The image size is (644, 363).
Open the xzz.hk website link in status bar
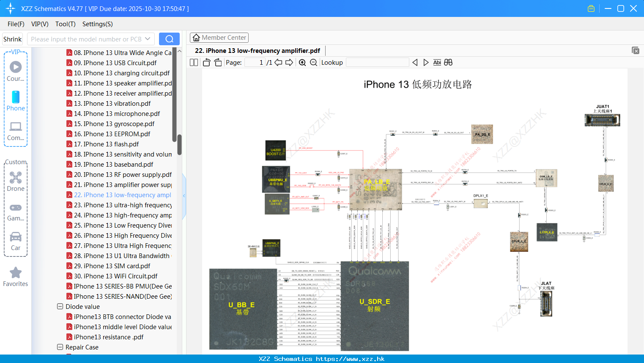(x=350, y=359)
